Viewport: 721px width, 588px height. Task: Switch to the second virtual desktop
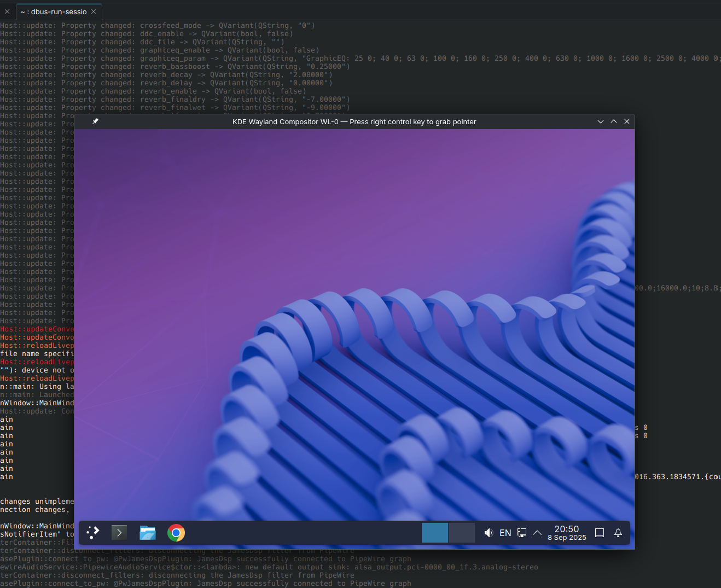[x=462, y=533]
